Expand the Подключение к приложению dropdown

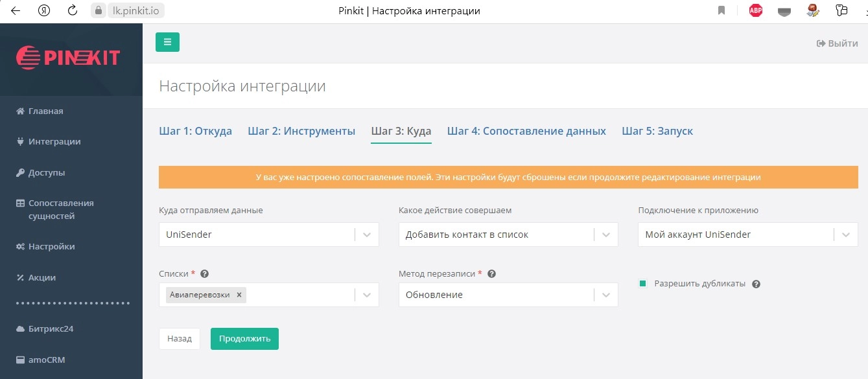click(x=845, y=235)
